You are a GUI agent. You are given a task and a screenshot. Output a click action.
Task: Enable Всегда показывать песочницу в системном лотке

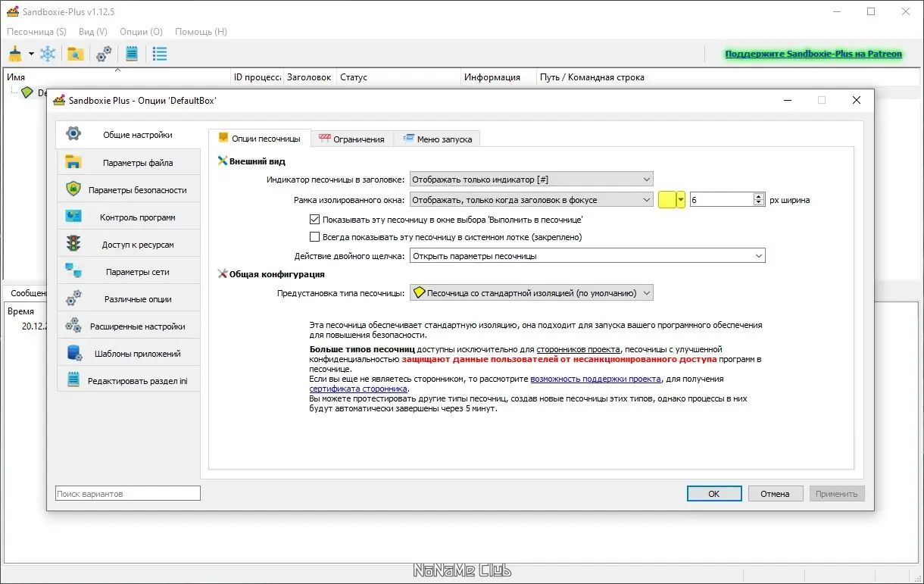point(315,237)
